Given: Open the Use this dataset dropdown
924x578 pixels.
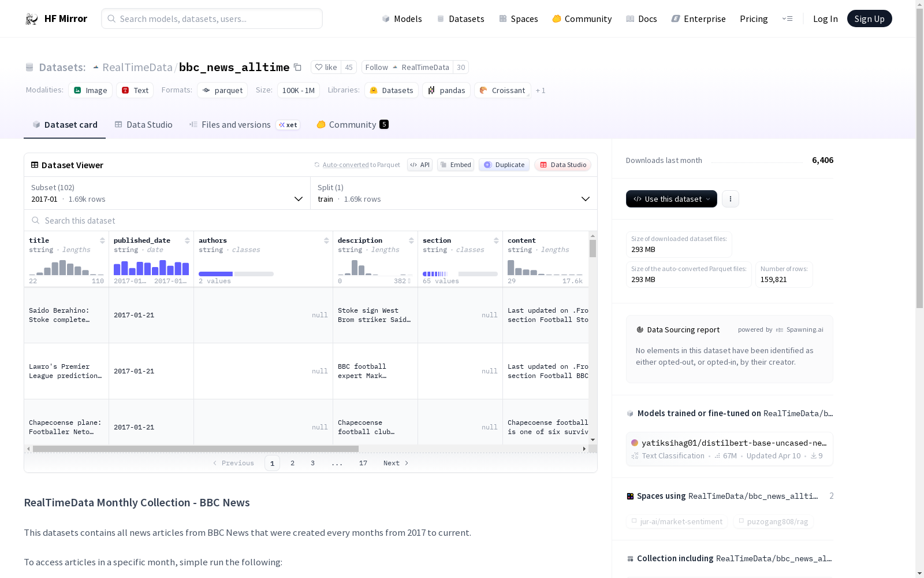Looking at the screenshot, I should click(672, 199).
